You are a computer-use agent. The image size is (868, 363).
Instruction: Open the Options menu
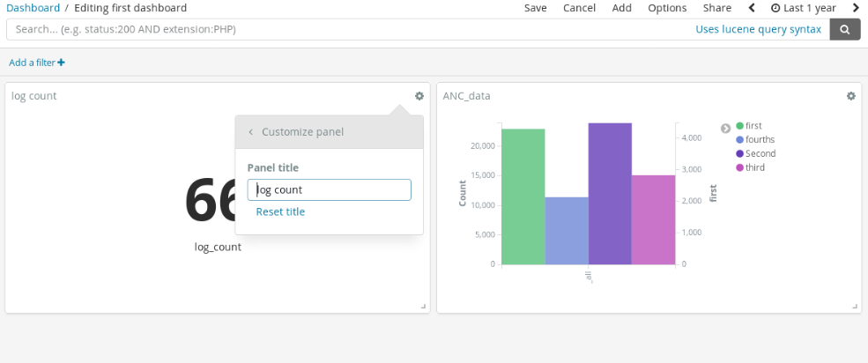tap(667, 8)
